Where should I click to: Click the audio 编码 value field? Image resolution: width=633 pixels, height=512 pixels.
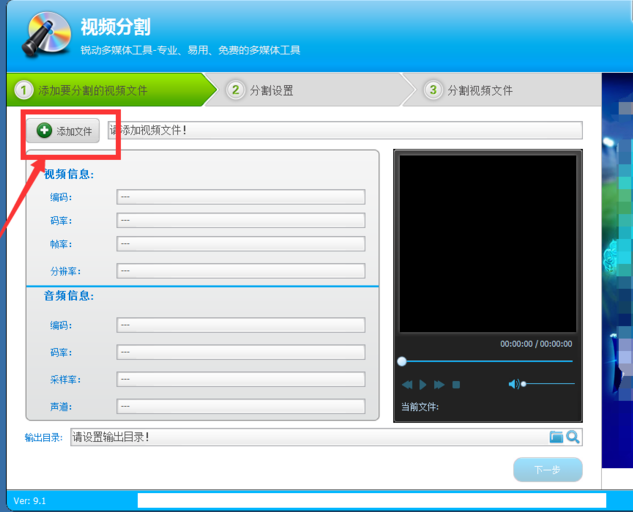tap(241, 325)
